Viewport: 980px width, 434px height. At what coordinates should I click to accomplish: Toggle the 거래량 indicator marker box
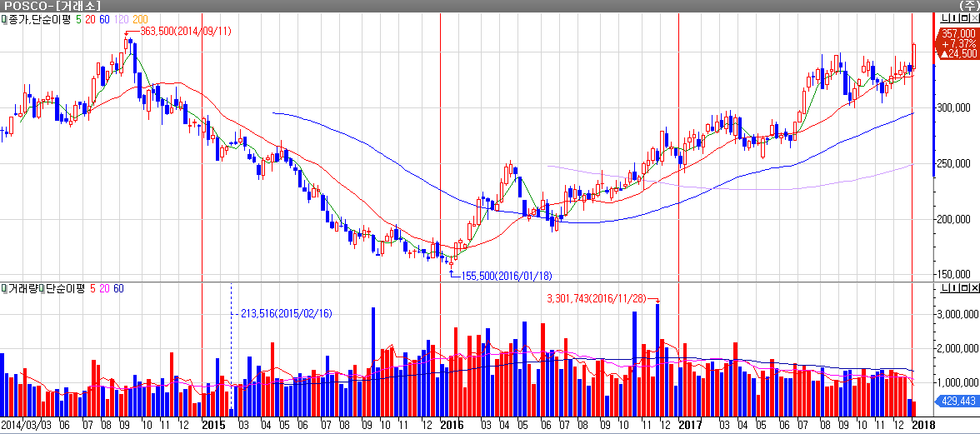pyautogui.click(x=3, y=289)
